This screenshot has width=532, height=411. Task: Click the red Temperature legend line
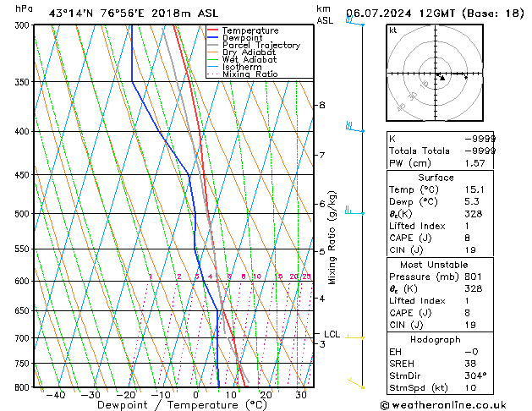(x=212, y=30)
